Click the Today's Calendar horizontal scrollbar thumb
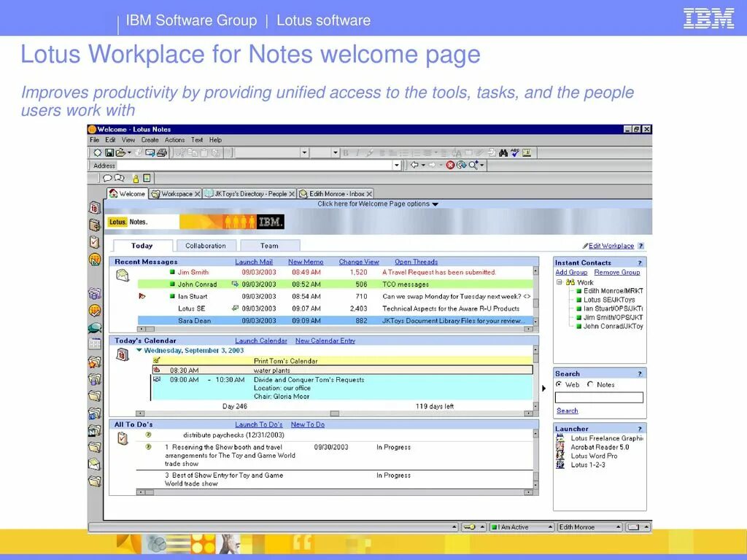747x560 pixels. pos(335,413)
